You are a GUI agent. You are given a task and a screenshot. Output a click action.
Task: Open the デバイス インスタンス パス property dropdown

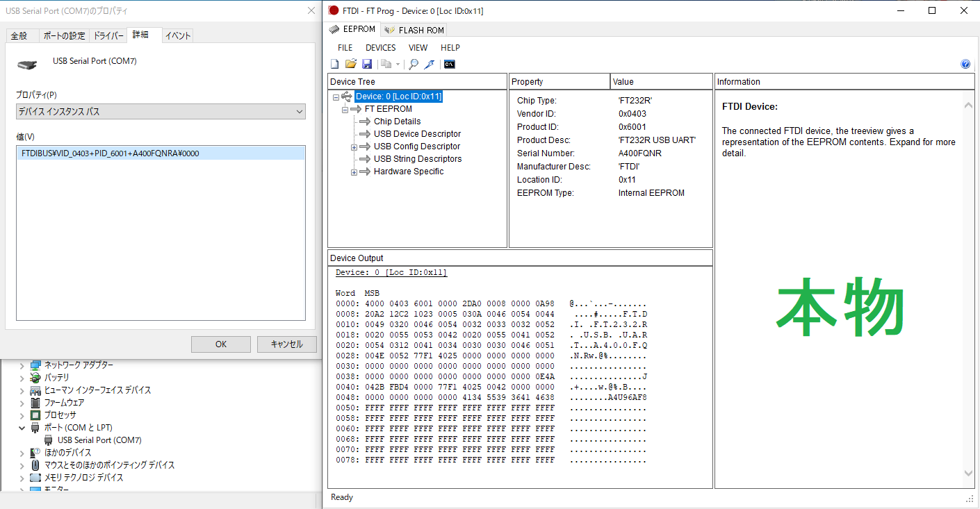(x=161, y=111)
